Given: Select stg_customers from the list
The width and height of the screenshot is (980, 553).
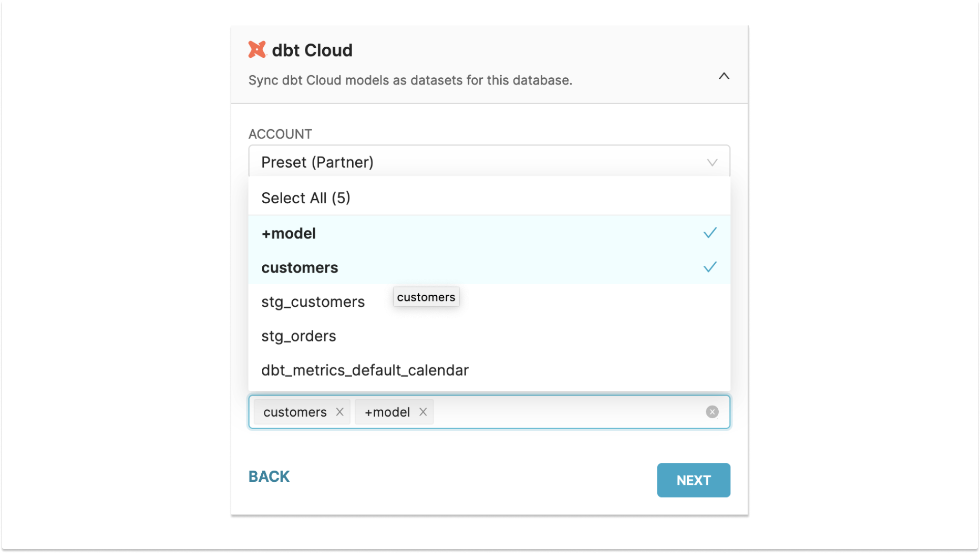Looking at the screenshot, I should pos(313,301).
